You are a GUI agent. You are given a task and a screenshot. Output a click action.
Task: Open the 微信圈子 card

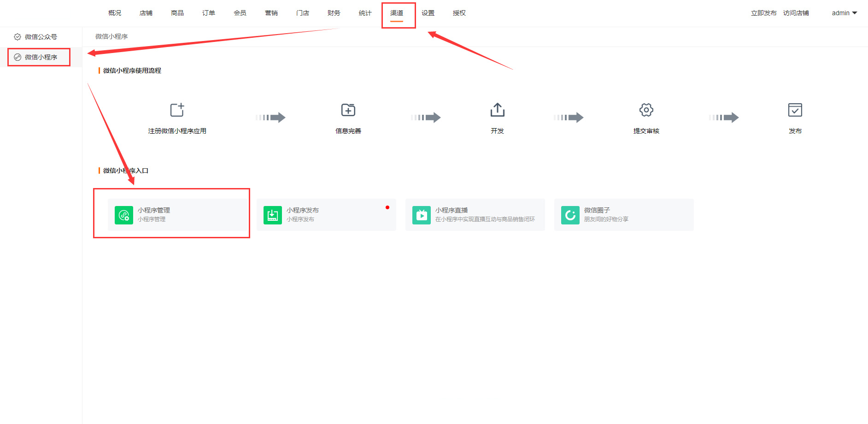tap(624, 215)
